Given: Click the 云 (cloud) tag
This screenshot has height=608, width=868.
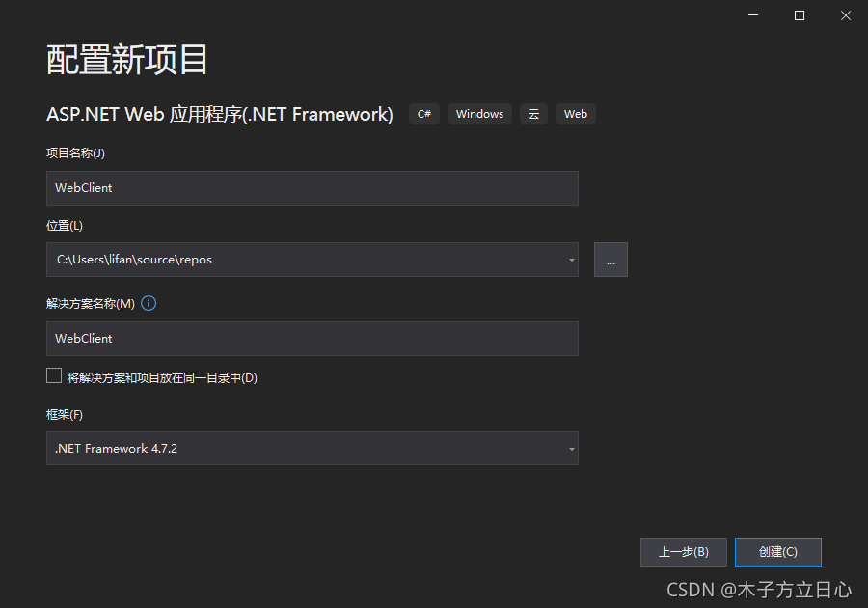Looking at the screenshot, I should click(x=533, y=114).
